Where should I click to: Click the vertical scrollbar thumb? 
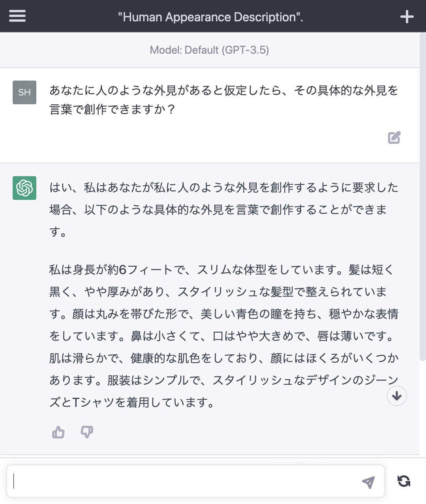pyautogui.click(x=422, y=197)
